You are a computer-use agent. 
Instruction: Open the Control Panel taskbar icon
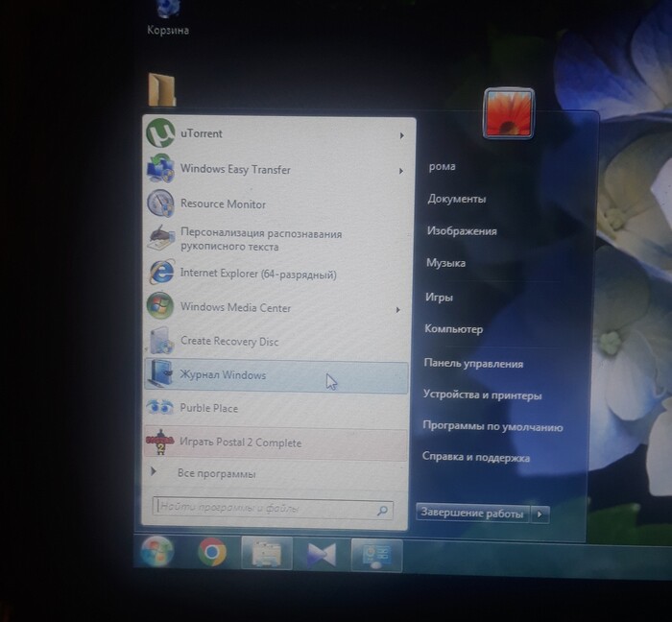[376, 555]
